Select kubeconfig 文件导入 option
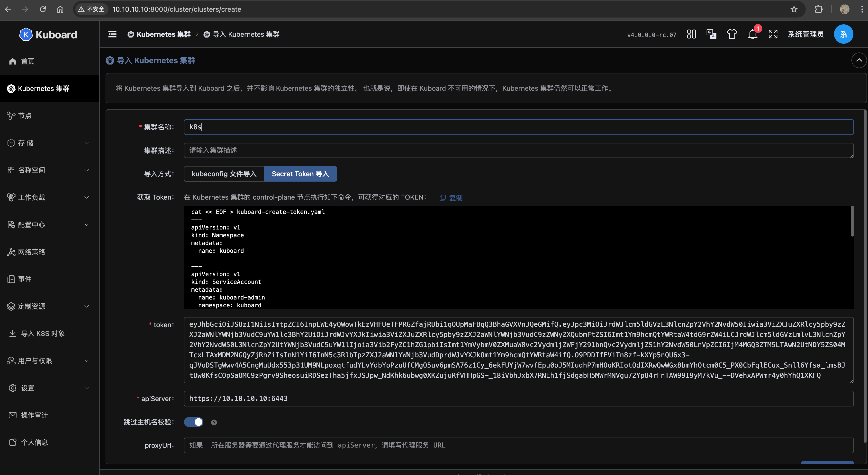This screenshot has height=475, width=868. click(224, 174)
